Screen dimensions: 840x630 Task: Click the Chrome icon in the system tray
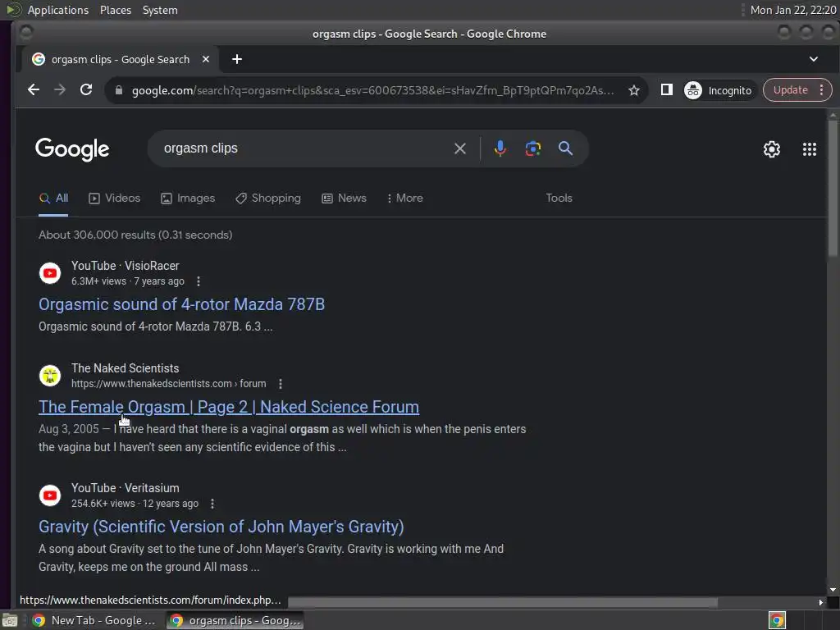[777, 620]
